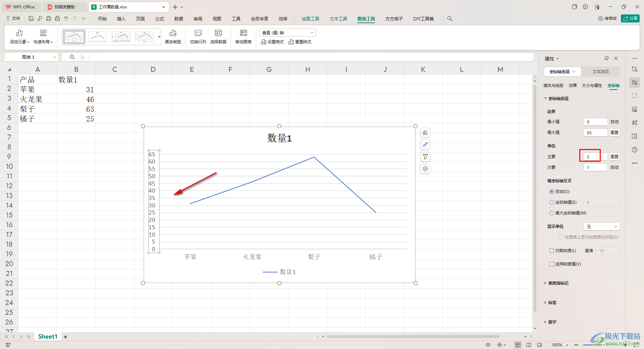Select the Auto (自动) crossing radio button

tap(552, 192)
